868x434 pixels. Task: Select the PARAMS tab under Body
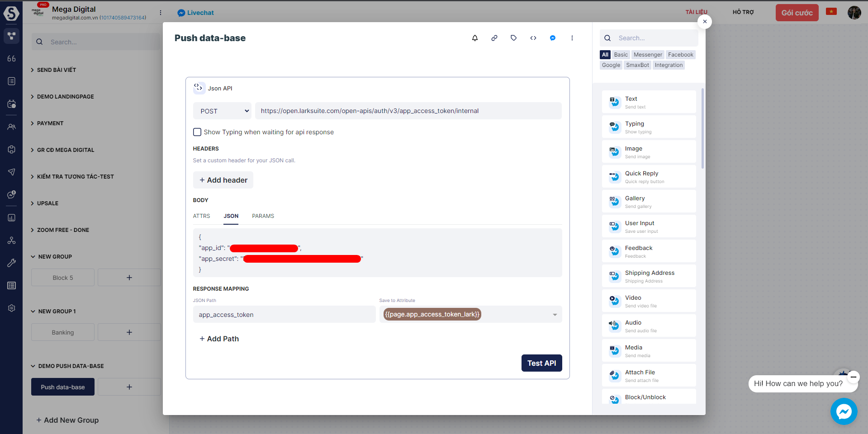pos(263,216)
